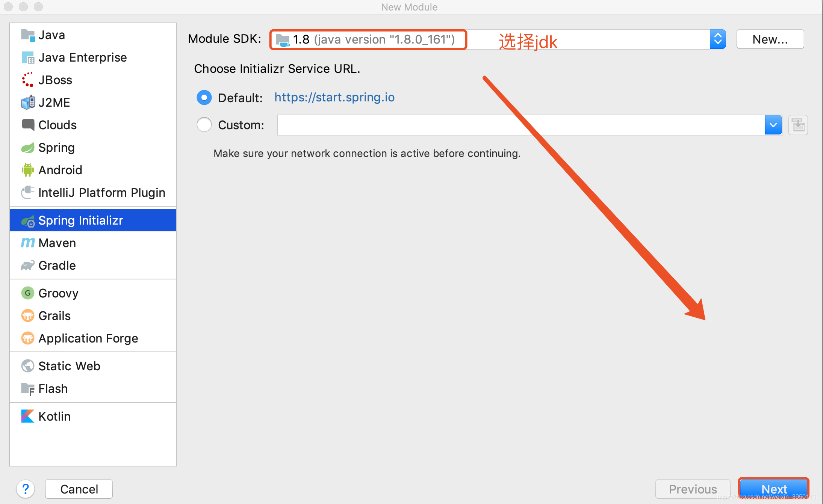
Task: Click the Choose Initializr Service URL text
Action: click(277, 69)
